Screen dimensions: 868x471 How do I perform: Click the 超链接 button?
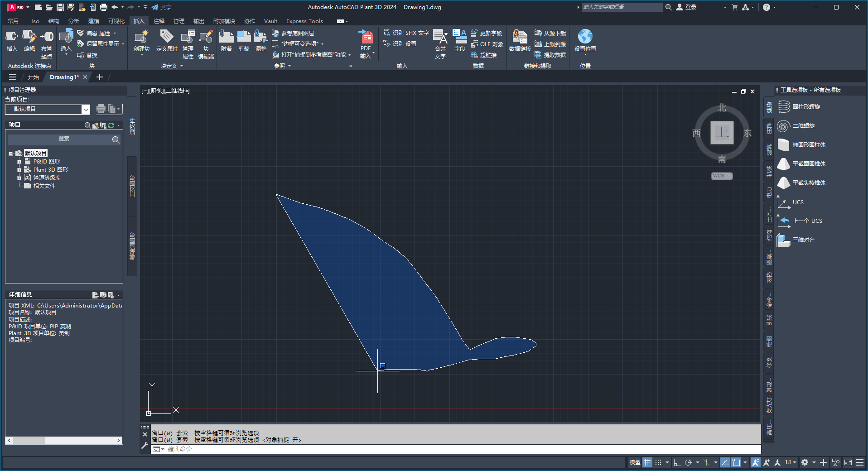[484, 55]
